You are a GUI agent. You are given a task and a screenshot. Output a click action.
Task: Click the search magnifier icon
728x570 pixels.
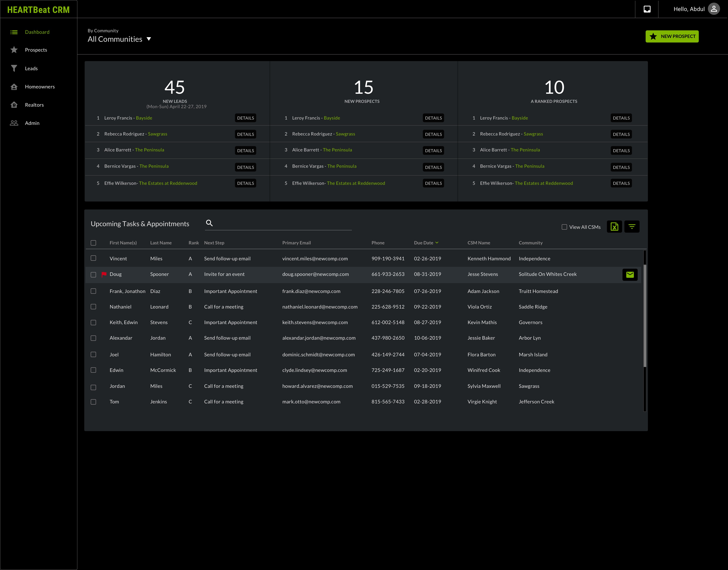209,223
